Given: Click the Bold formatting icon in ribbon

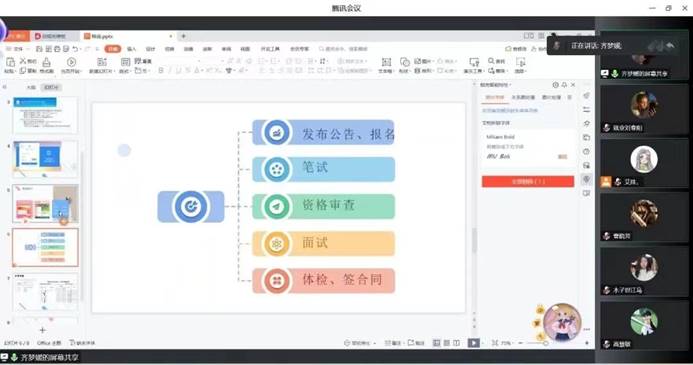Looking at the screenshot, I should pyautogui.click(x=161, y=71).
